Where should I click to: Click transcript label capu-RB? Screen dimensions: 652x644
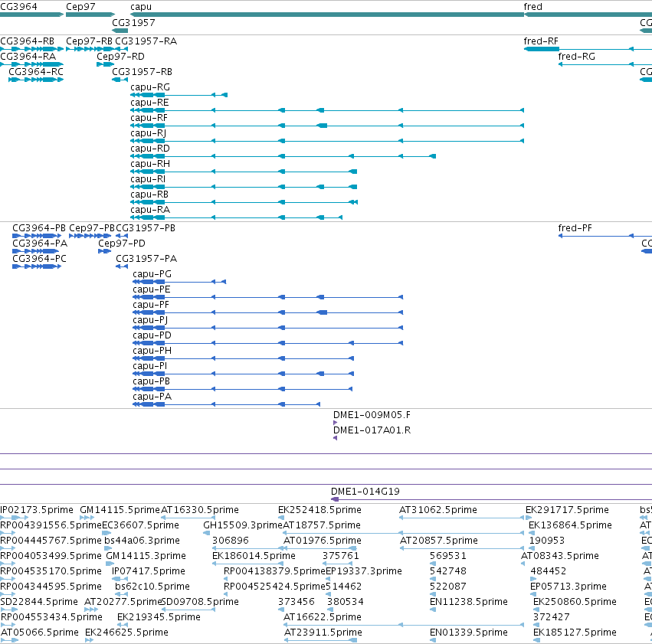click(x=149, y=195)
